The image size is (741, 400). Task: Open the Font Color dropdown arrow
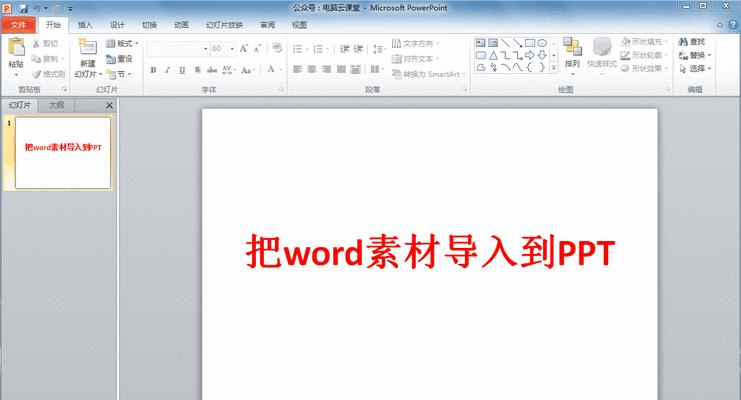coord(281,70)
